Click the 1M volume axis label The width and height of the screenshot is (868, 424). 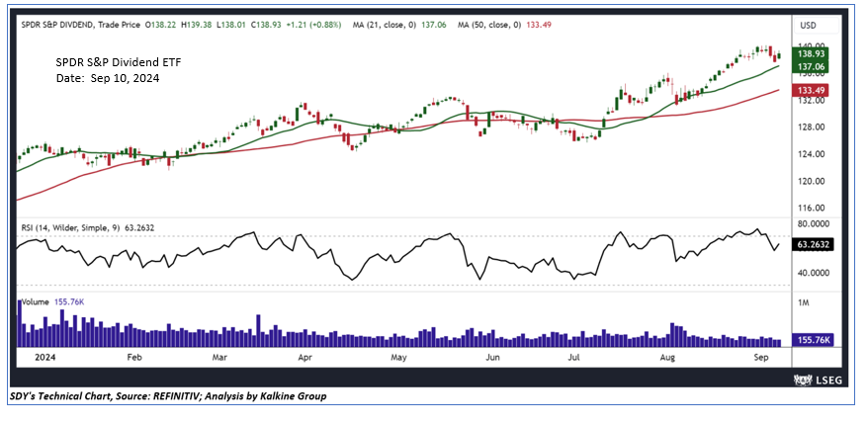pos(803,303)
